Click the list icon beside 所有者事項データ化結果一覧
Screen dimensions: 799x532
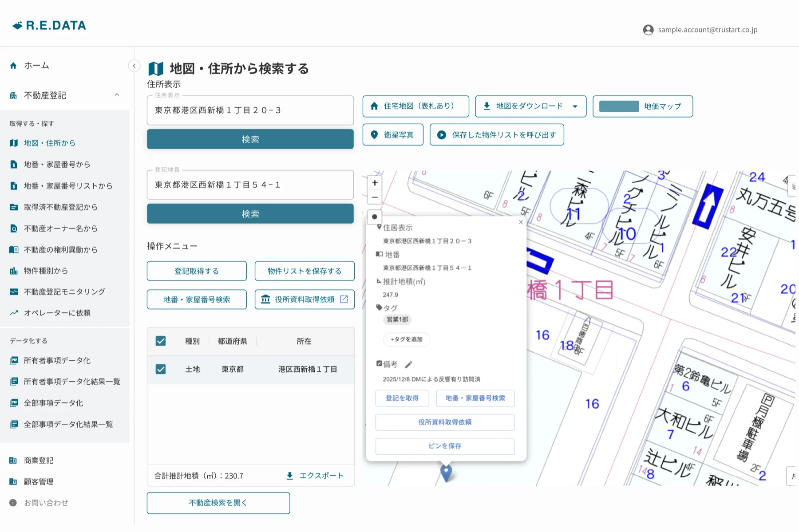(x=14, y=381)
